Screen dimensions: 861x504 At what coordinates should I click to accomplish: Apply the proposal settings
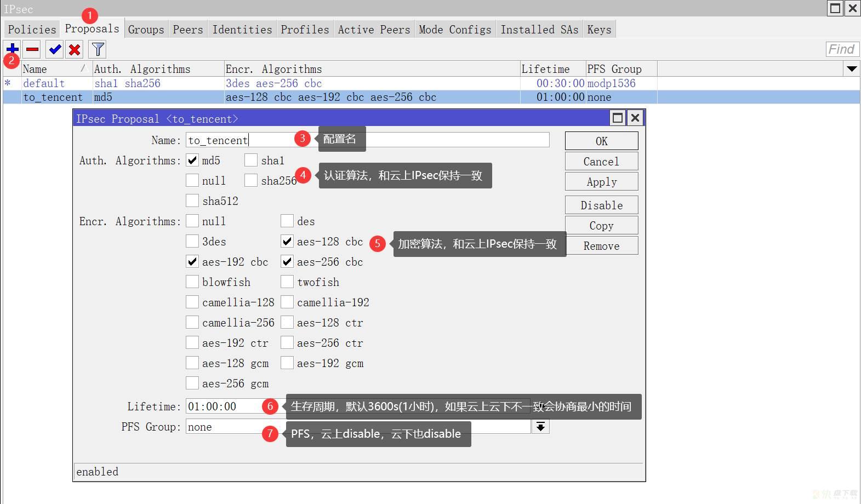click(x=601, y=181)
